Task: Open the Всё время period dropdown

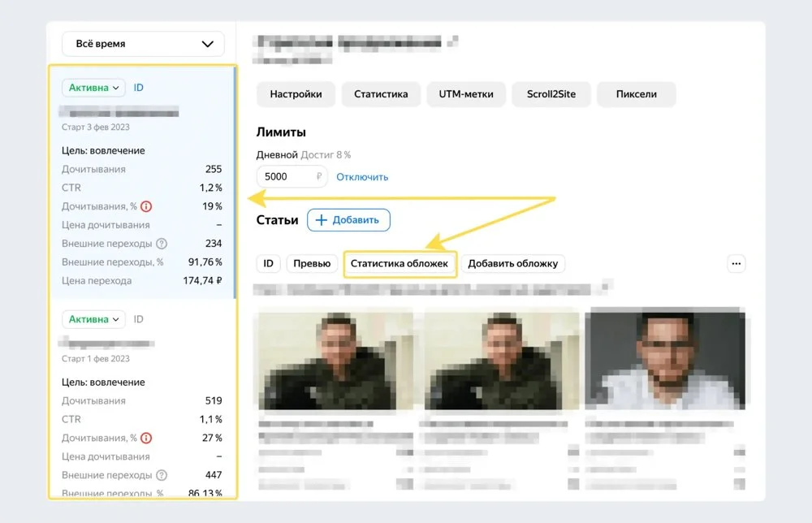Action: 143,44
